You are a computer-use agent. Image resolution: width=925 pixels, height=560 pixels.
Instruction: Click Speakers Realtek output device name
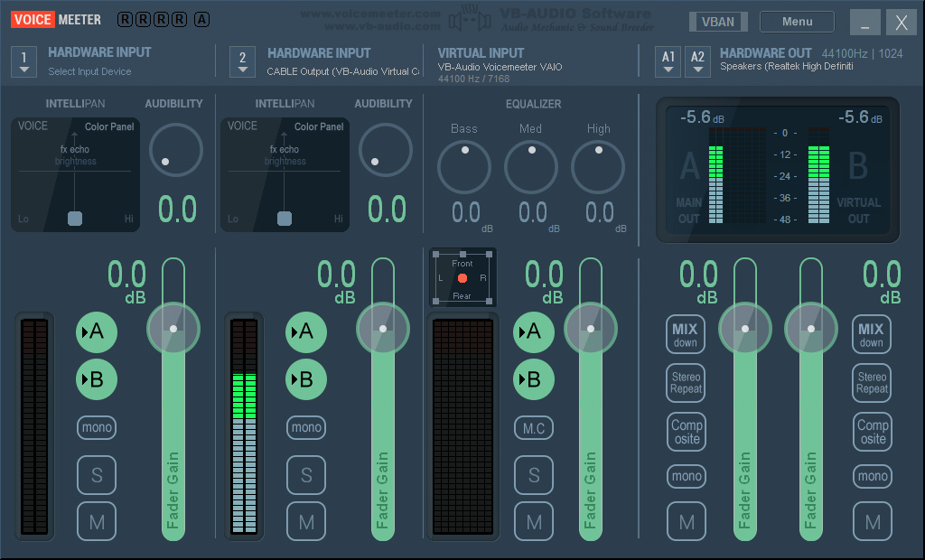point(787,66)
